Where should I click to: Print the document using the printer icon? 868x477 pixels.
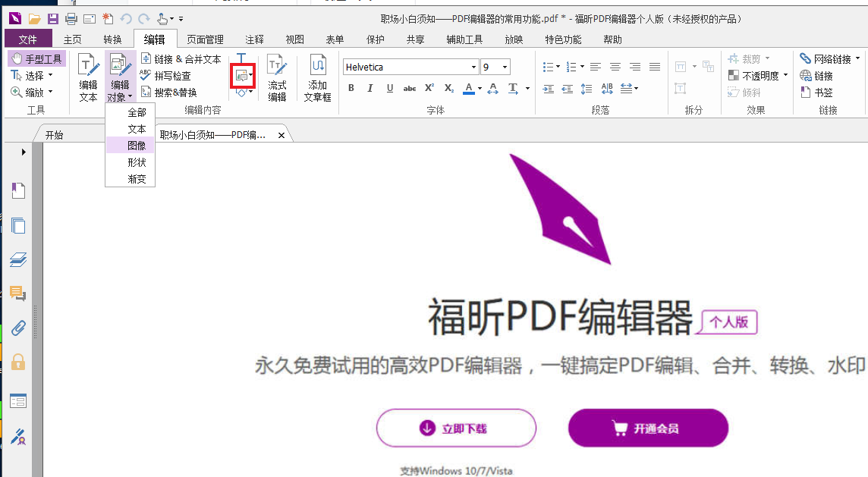(71, 20)
